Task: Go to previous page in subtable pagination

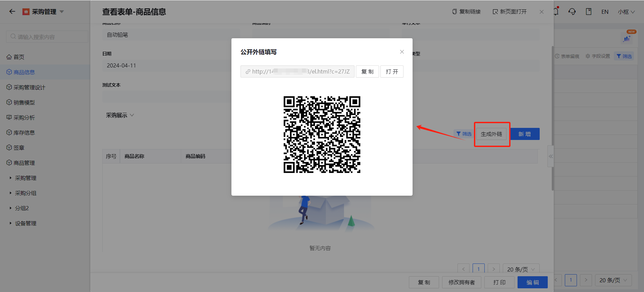Action: point(464,269)
